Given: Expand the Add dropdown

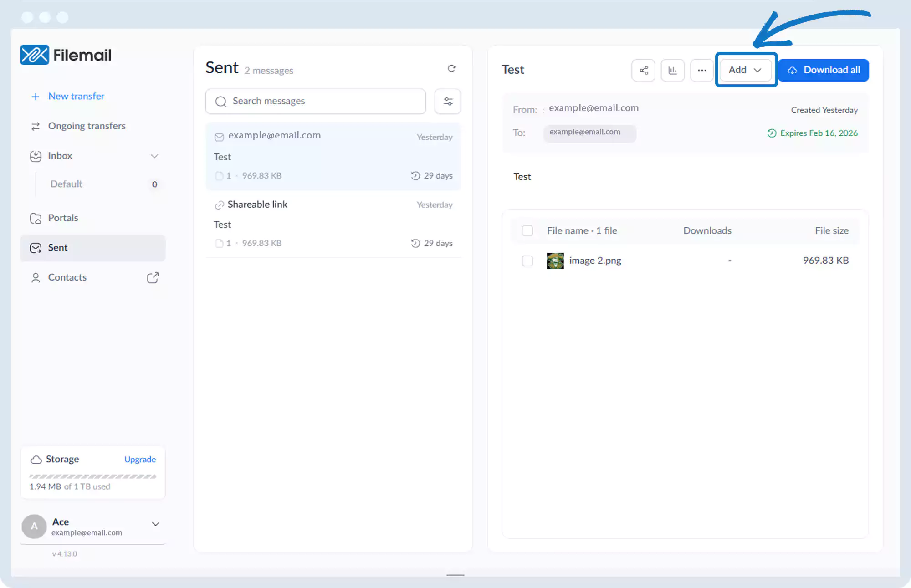Looking at the screenshot, I should click(745, 70).
